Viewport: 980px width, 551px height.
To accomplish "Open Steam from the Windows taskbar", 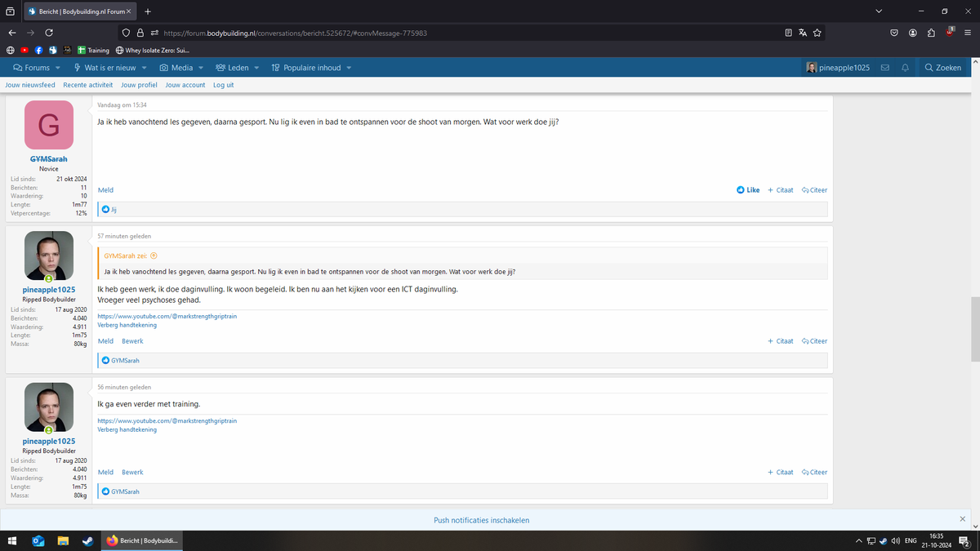I will click(87, 540).
